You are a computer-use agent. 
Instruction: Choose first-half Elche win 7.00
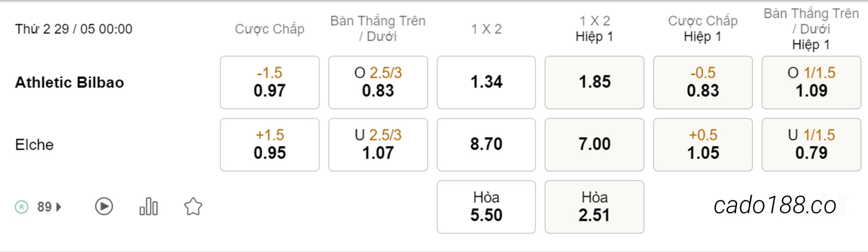point(594,144)
